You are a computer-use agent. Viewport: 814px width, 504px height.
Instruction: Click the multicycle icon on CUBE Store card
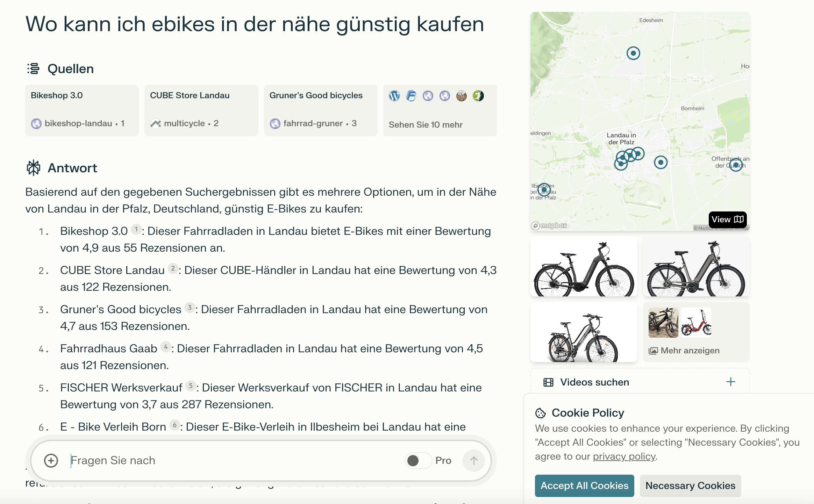tap(156, 123)
